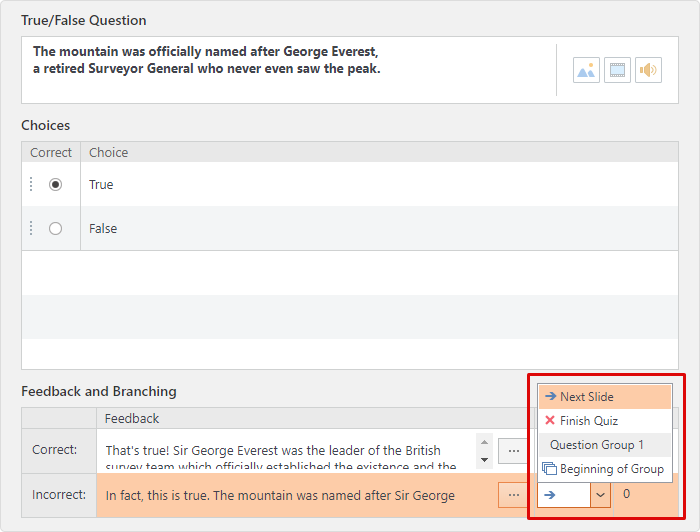
Task: Mark False as the correct choice
Action: (x=55, y=229)
